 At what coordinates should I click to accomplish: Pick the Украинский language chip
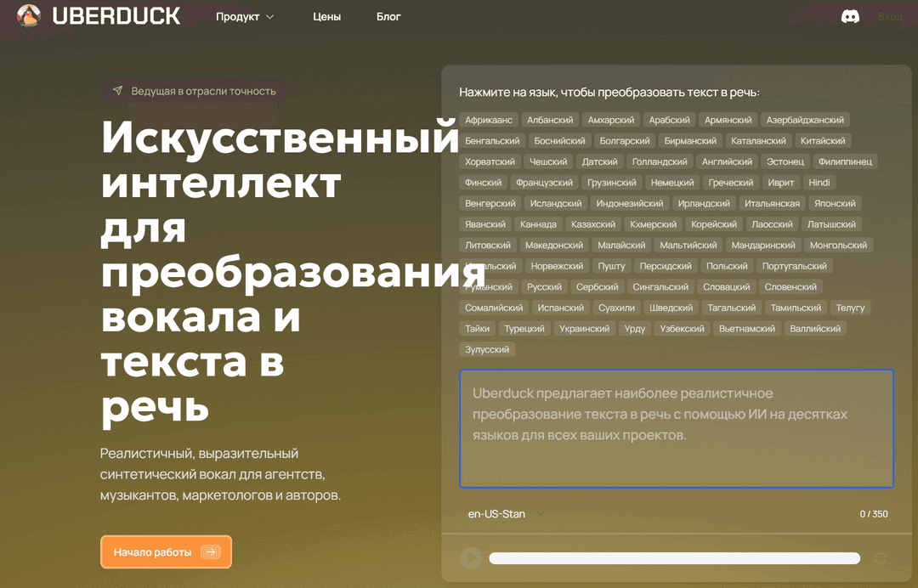click(584, 329)
